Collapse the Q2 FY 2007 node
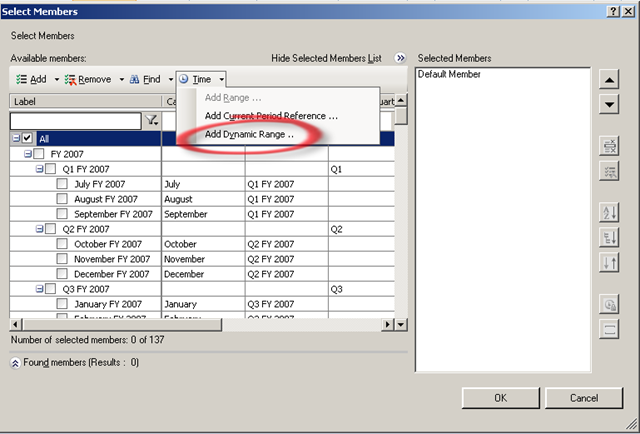The width and height of the screenshot is (640, 434). (x=40, y=229)
